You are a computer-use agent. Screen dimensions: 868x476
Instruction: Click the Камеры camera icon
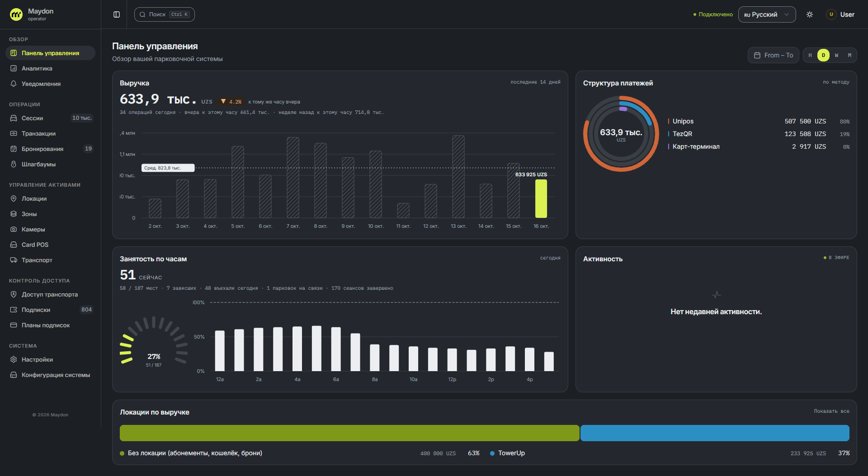click(14, 229)
